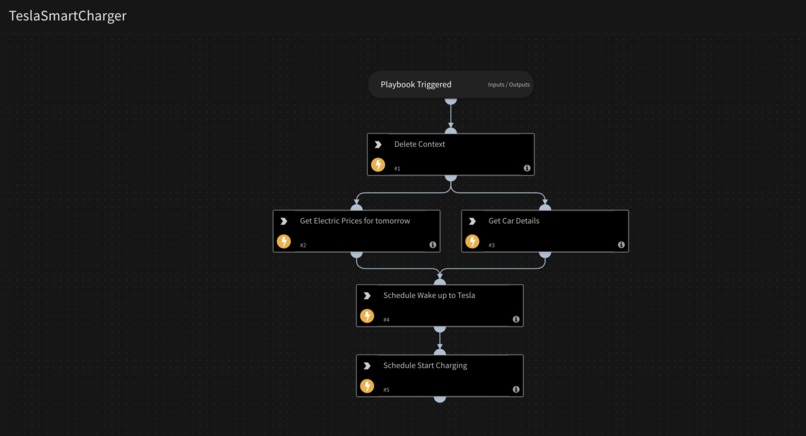
Task: Open info icon on Delete Context task
Action: coord(527,168)
